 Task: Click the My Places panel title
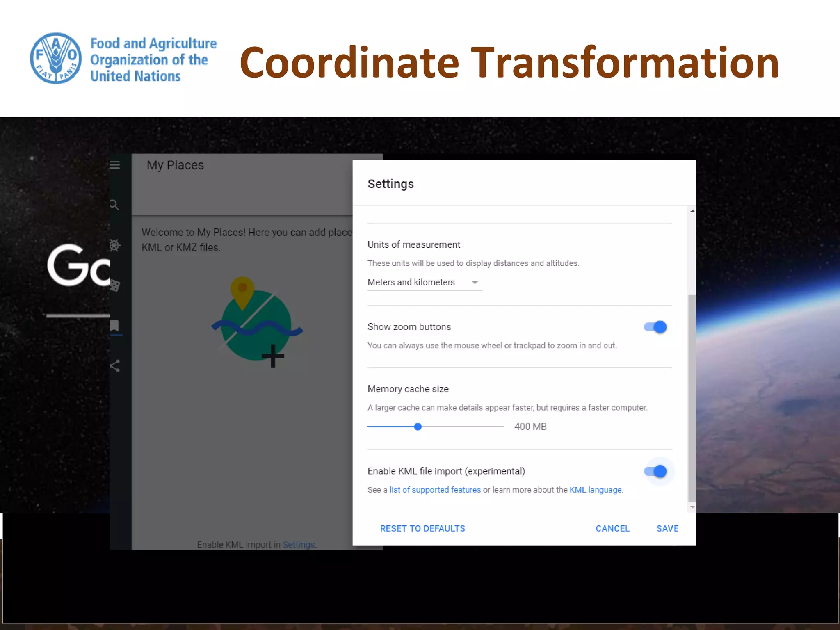pos(175,165)
